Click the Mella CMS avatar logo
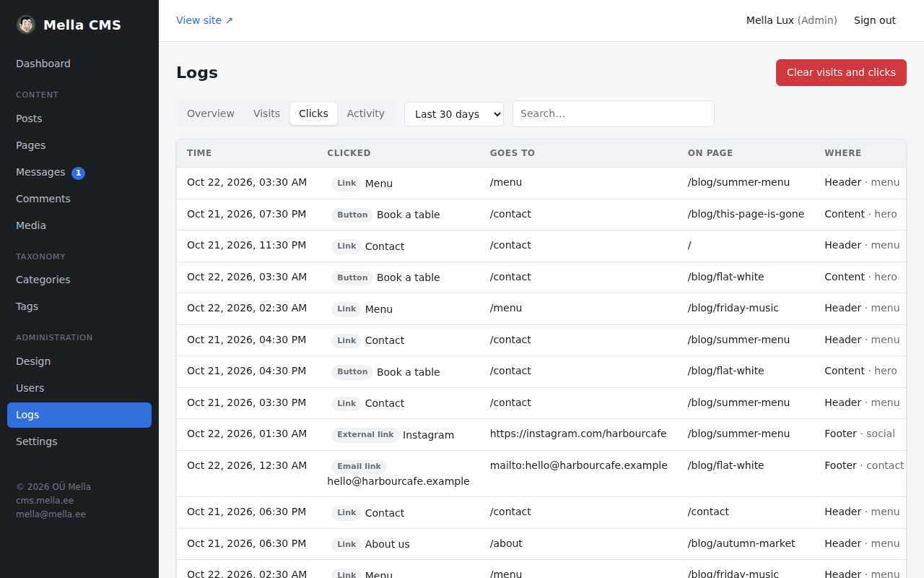The width and height of the screenshot is (924, 578). pos(26,25)
